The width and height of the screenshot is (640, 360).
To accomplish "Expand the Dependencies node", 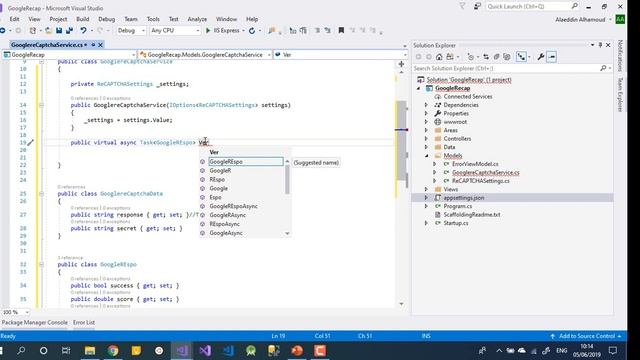I will 427,105.
